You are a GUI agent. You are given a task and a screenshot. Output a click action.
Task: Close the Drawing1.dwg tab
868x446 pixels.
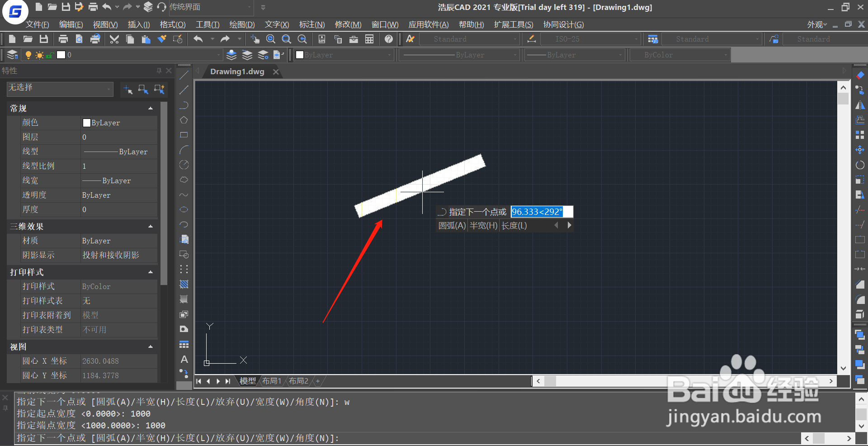276,72
